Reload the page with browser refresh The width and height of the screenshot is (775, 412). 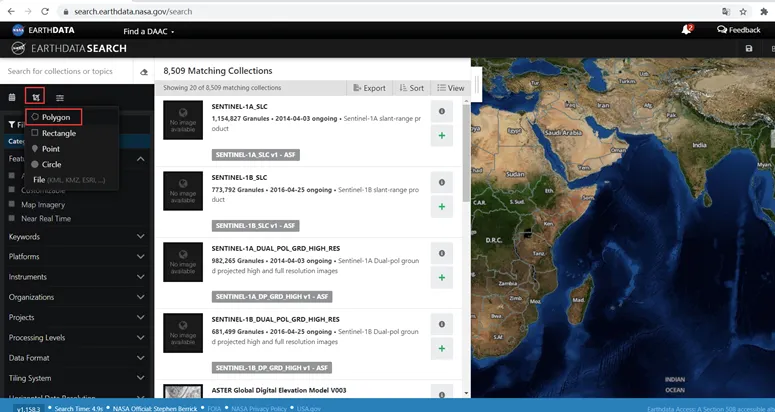pos(44,11)
